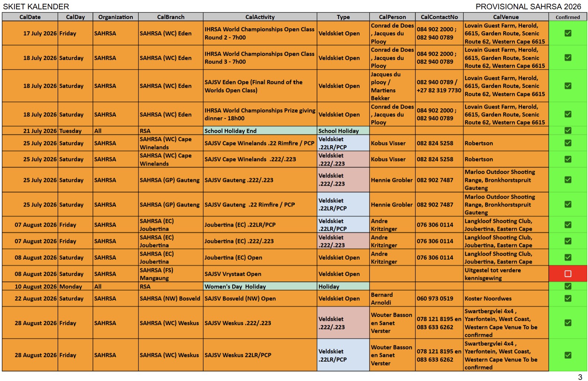Click the SAJSV Weskus 22LR/PCP activity cell

coord(260,355)
